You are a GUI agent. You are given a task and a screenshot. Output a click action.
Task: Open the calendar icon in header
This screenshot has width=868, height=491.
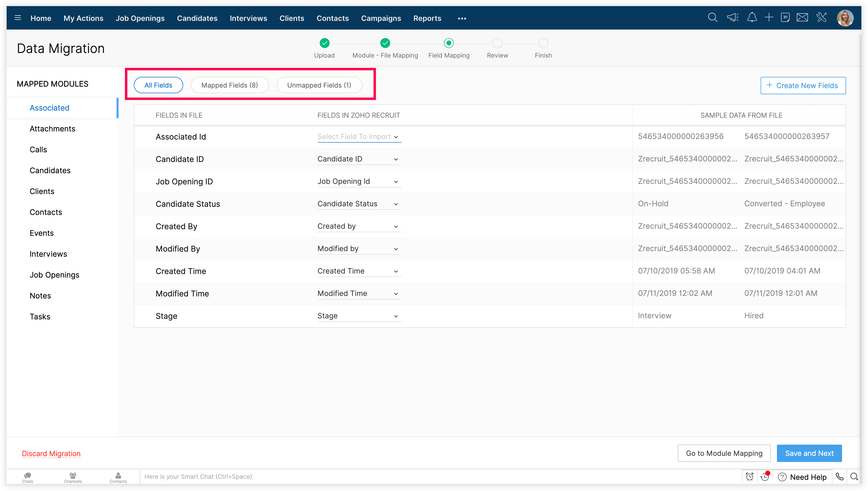[785, 18]
